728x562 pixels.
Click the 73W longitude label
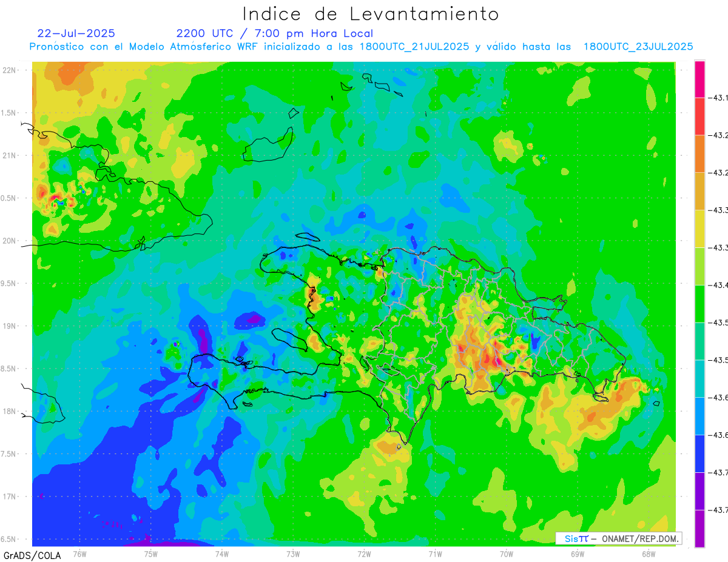293,554
